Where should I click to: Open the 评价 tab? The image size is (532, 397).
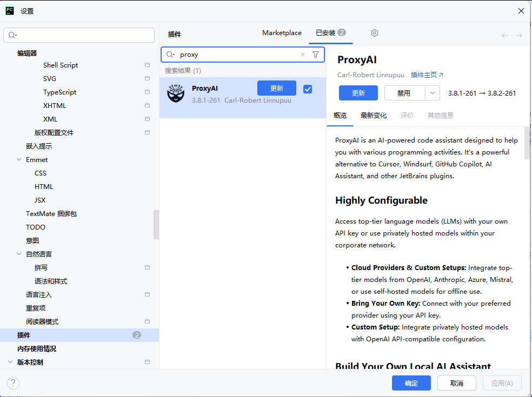pyautogui.click(x=407, y=115)
